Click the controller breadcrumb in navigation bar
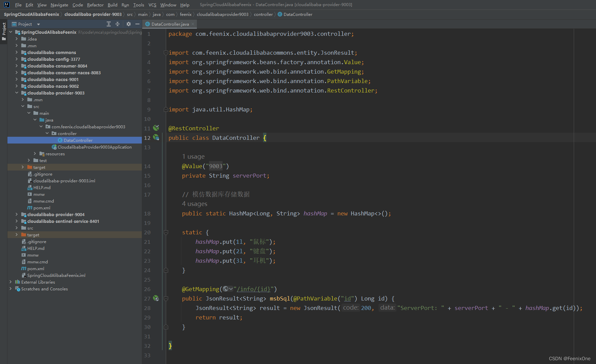Viewport: 596px width, 364px height. [263, 15]
